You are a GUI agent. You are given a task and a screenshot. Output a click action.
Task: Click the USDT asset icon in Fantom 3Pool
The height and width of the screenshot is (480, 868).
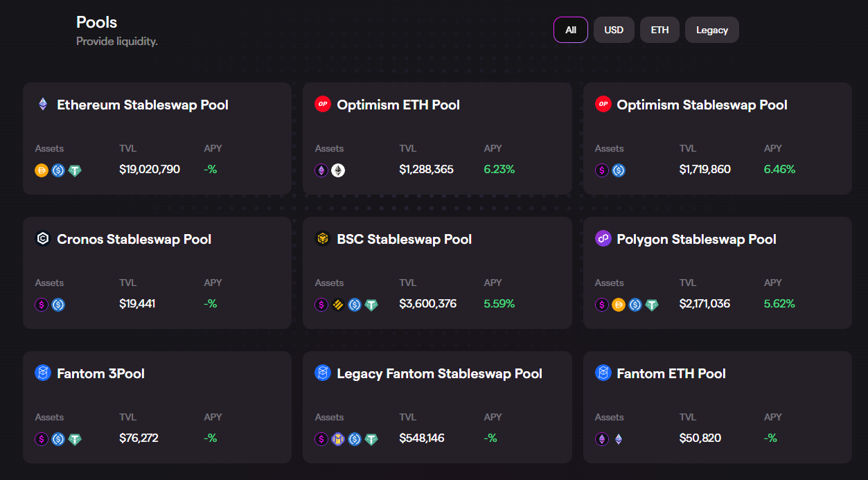click(75, 439)
